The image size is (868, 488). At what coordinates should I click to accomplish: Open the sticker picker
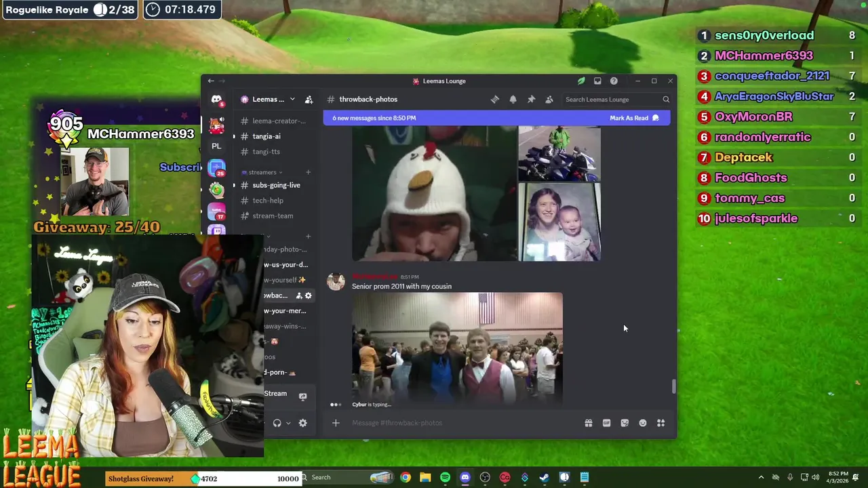pyautogui.click(x=625, y=423)
